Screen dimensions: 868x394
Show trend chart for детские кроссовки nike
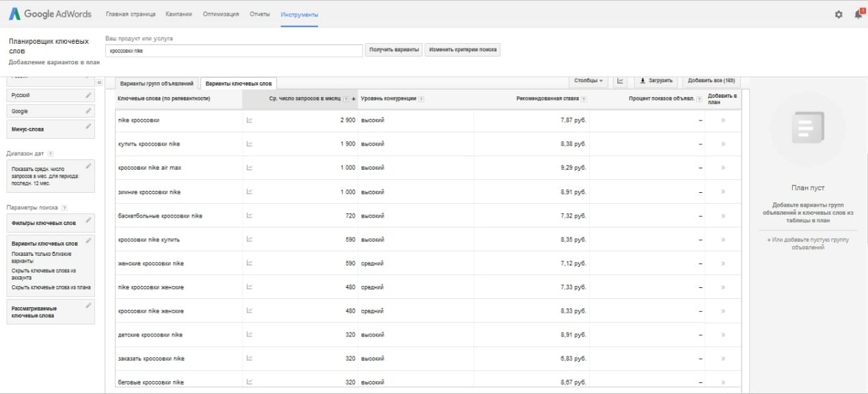click(x=249, y=335)
